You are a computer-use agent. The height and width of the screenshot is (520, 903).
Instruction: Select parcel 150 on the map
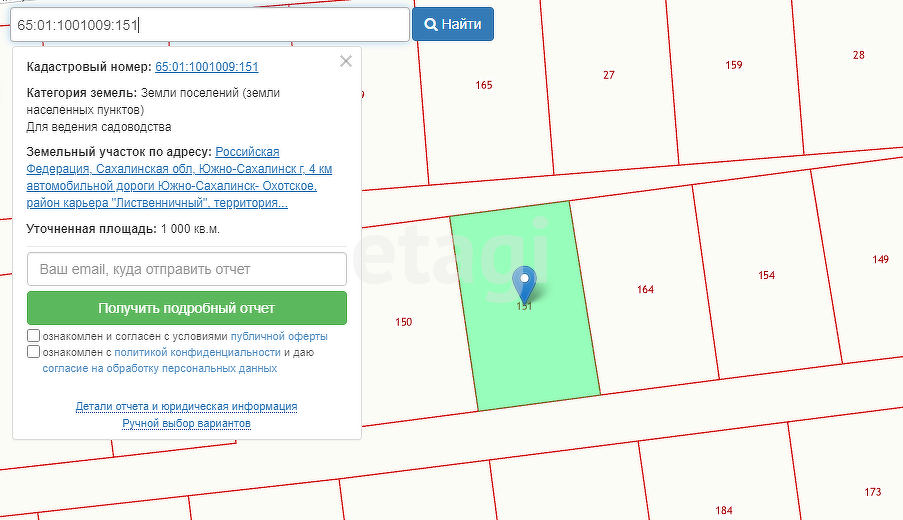pyautogui.click(x=403, y=322)
